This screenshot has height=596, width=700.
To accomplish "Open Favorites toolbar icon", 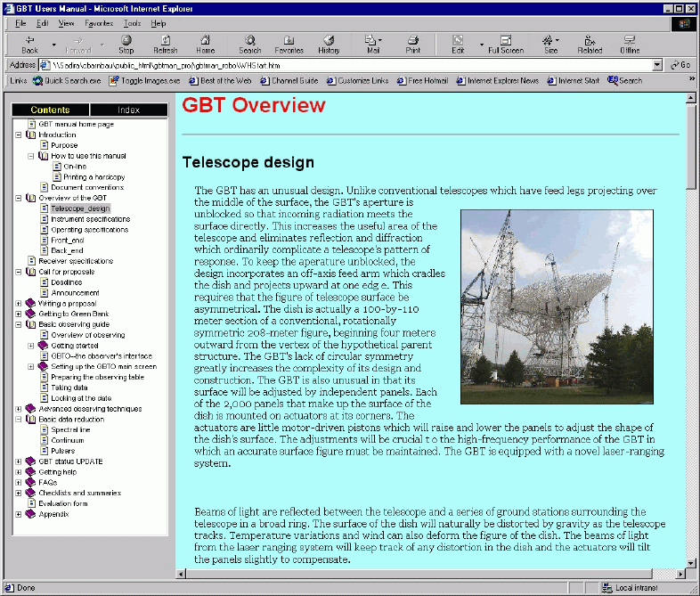I will tap(289, 44).
